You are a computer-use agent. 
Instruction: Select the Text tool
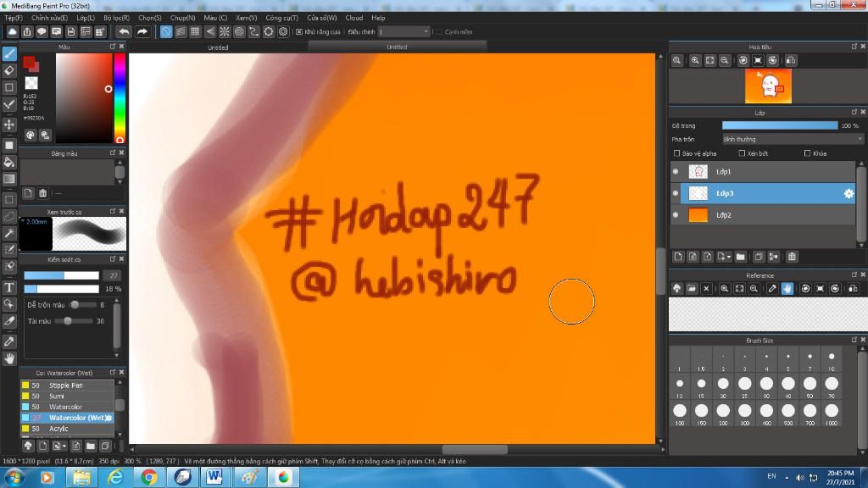point(9,288)
